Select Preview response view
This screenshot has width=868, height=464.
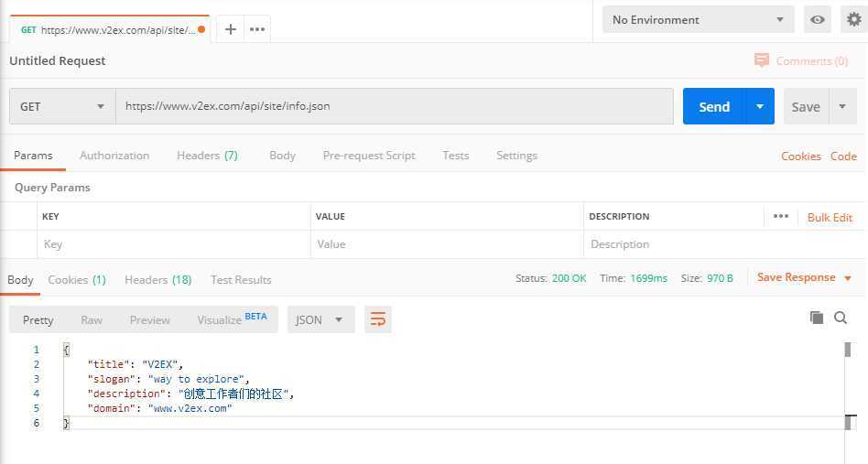coord(149,319)
